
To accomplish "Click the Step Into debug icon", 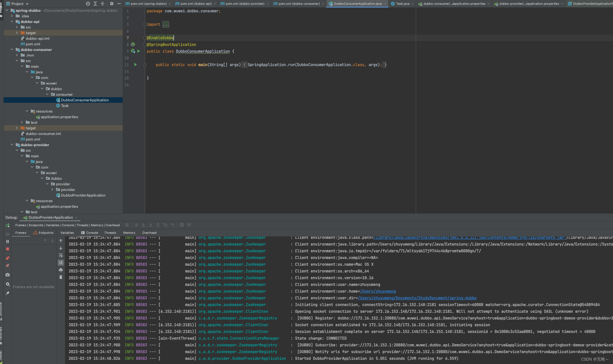I will pyautogui.click(x=143, y=225).
